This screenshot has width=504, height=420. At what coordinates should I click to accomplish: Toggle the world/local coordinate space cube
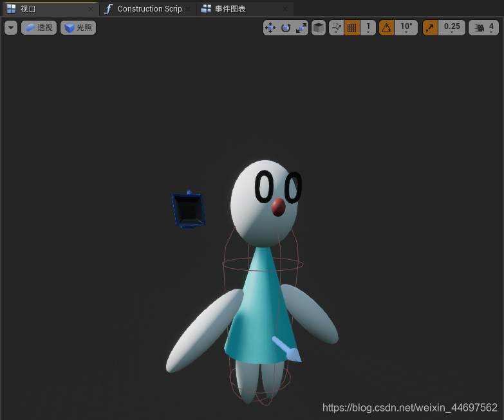click(x=319, y=28)
